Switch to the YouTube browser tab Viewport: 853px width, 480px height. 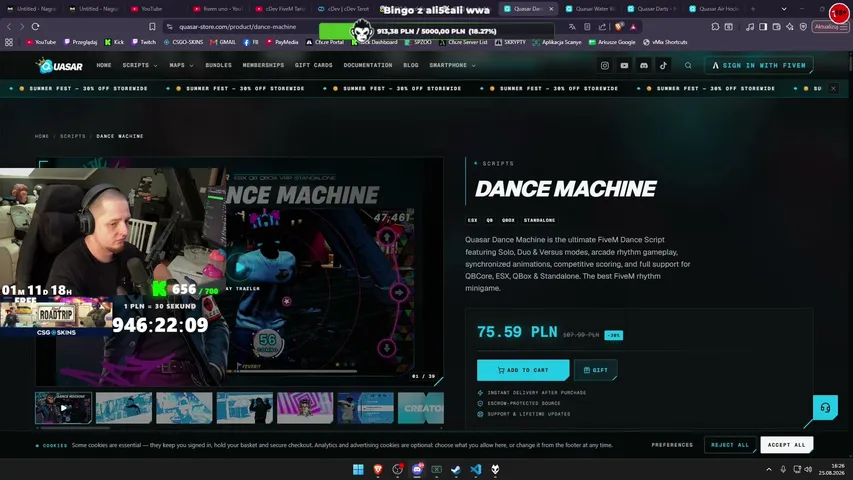click(156, 9)
